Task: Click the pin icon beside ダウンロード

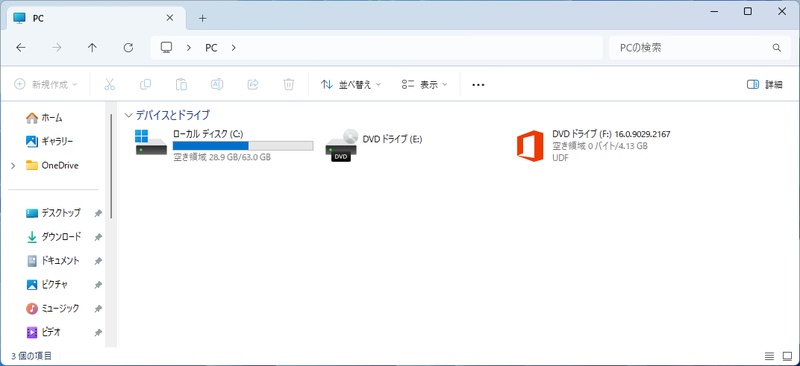Action: [x=98, y=237]
